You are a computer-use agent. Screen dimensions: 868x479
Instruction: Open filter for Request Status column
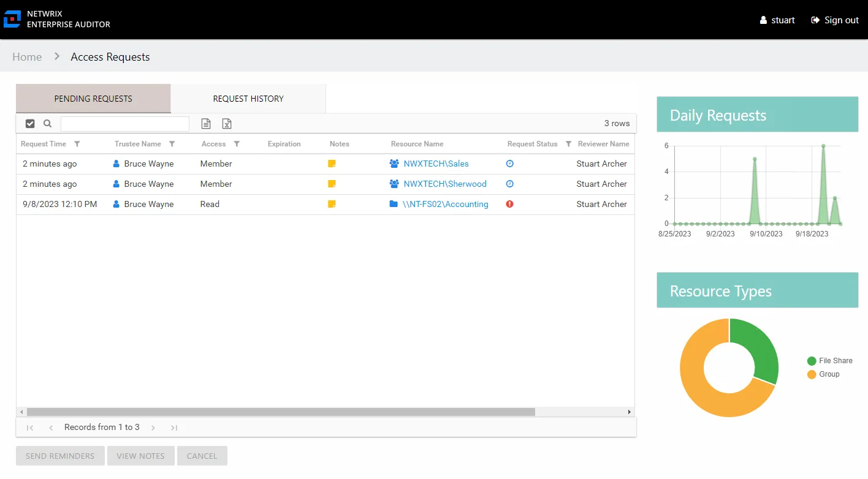pyautogui.click(x=568, y=144)
